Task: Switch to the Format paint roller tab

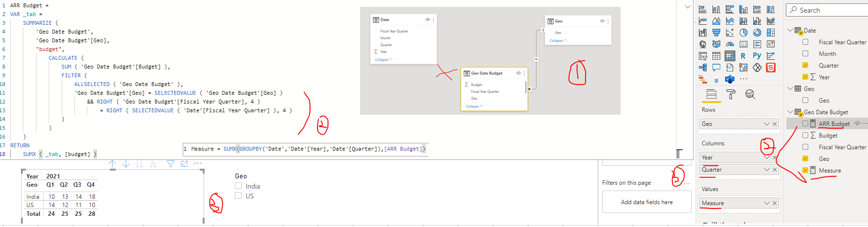Action: click(731, 94)
